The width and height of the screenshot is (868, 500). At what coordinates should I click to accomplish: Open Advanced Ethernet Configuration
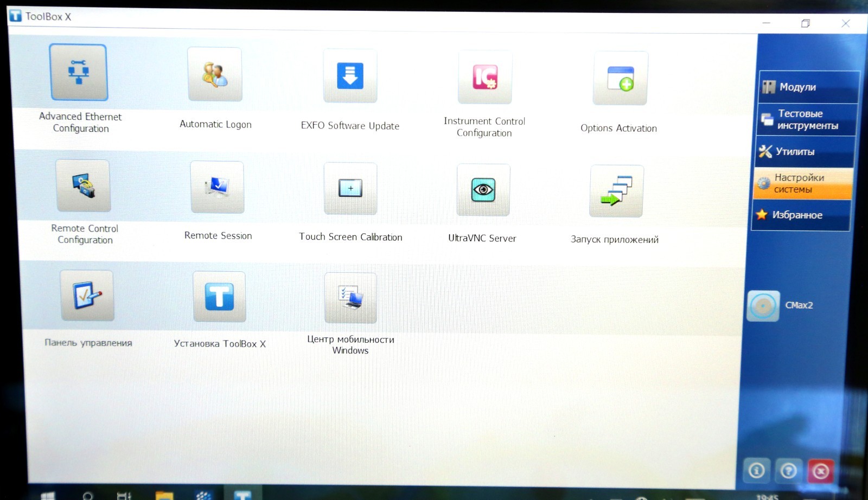tap(79, 73)
